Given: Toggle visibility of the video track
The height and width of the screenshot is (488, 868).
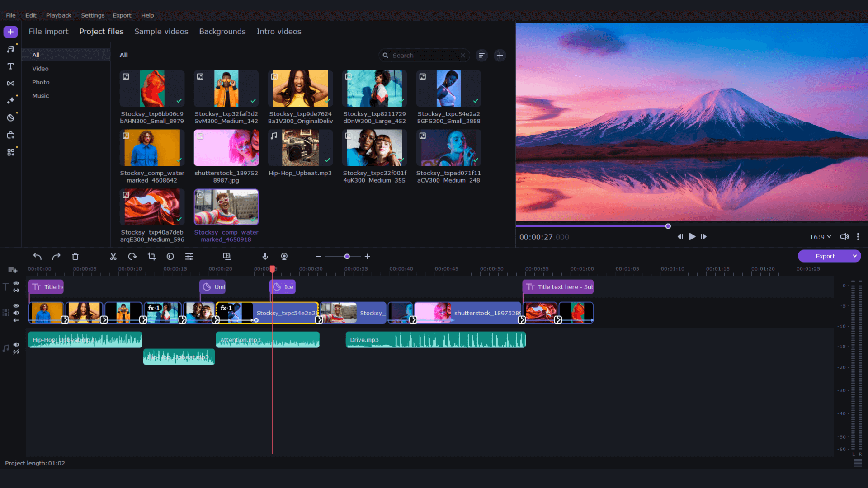Looking at the screenshot, I should 16,305.
